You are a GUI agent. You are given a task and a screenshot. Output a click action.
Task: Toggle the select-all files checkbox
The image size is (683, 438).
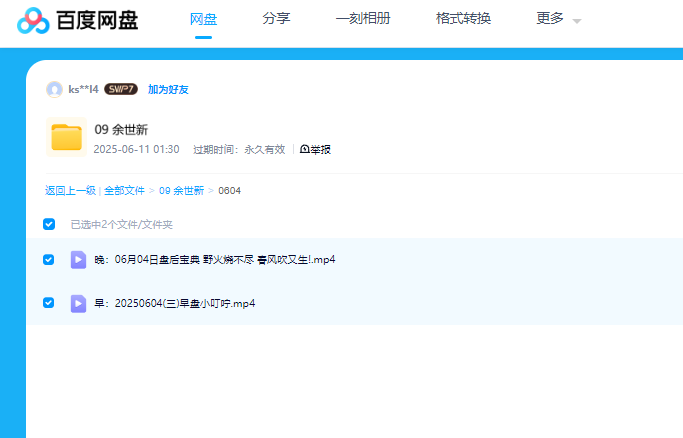[49, 224]
